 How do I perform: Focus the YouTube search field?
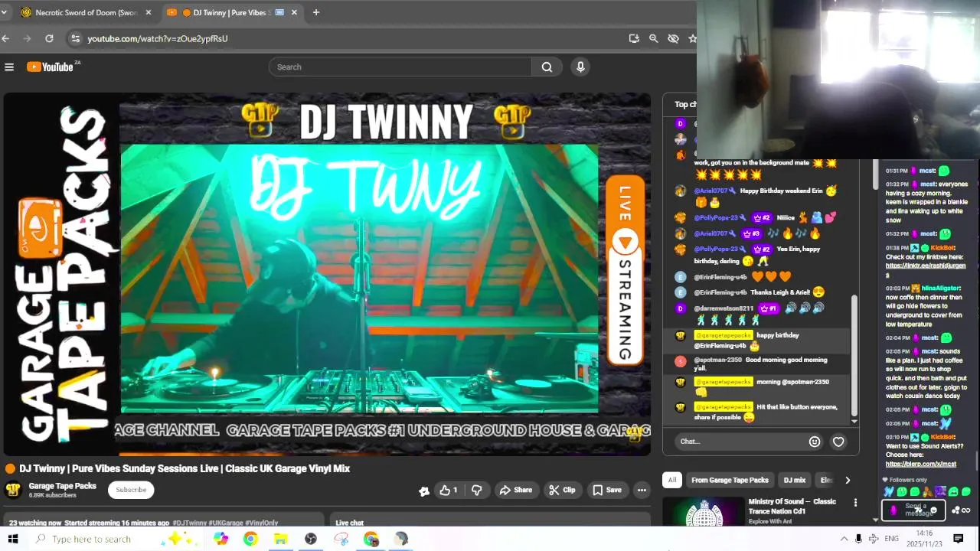click(400, 67)
